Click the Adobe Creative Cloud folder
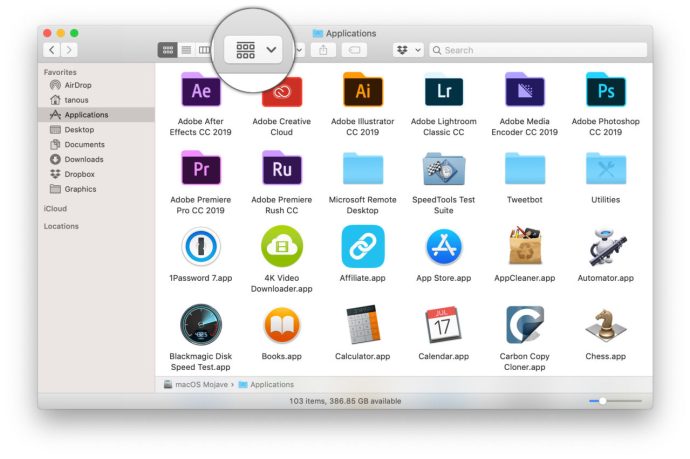 (x=282, y=92)
